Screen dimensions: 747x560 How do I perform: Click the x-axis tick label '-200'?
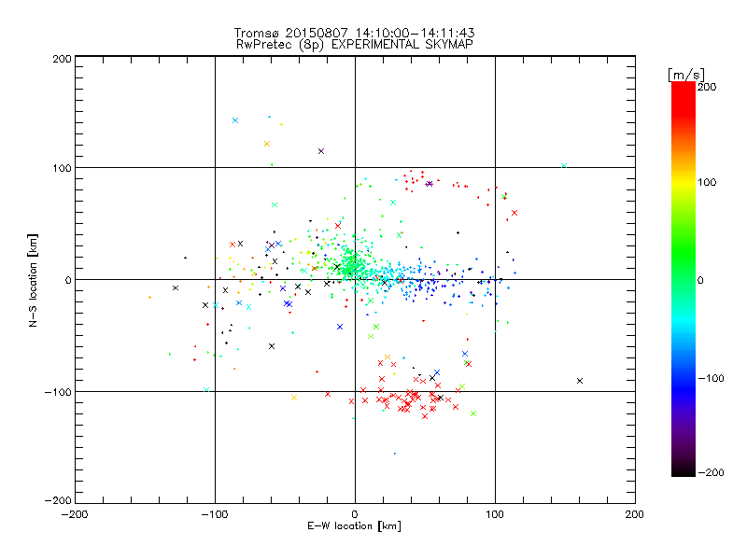point(75,514)
